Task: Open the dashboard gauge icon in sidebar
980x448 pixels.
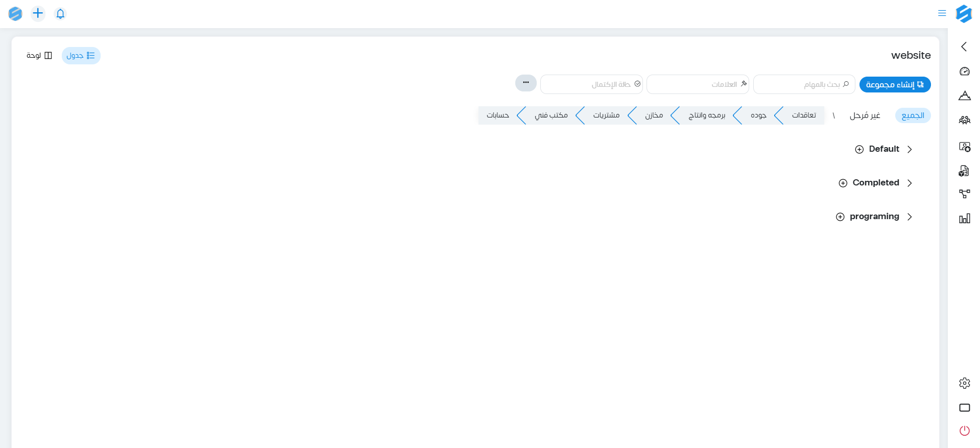Action: 964,72
